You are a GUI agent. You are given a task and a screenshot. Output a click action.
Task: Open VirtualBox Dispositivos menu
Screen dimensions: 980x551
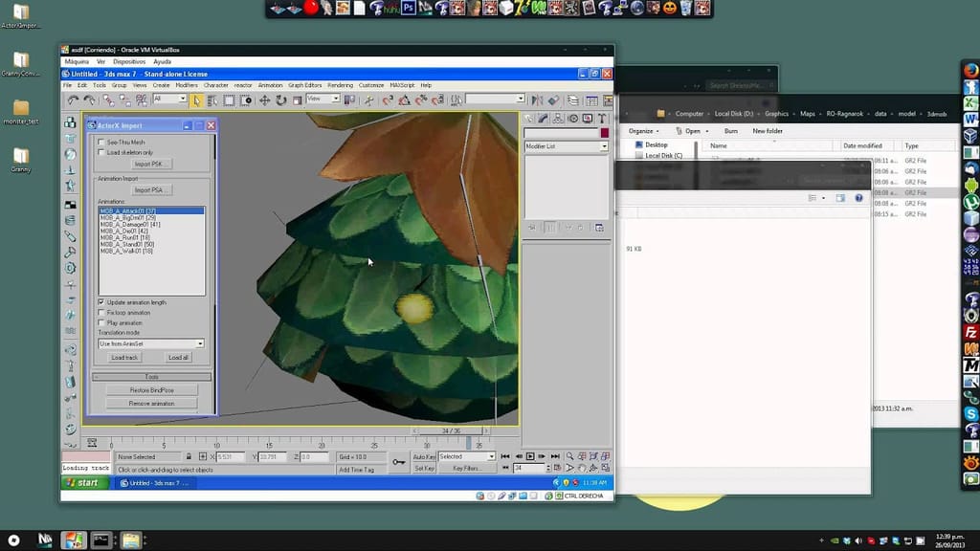pyautogui.click(x=129, y=62)
